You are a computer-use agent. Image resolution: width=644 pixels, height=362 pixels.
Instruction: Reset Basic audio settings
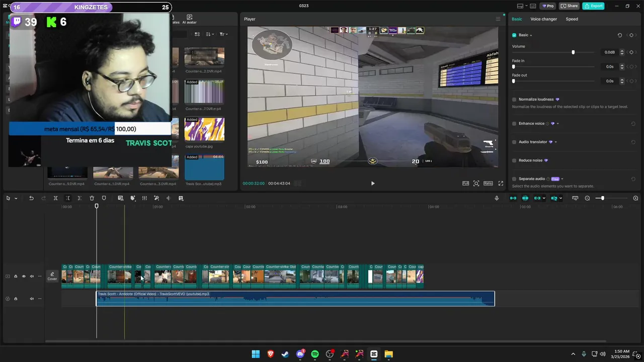[620, 35]
